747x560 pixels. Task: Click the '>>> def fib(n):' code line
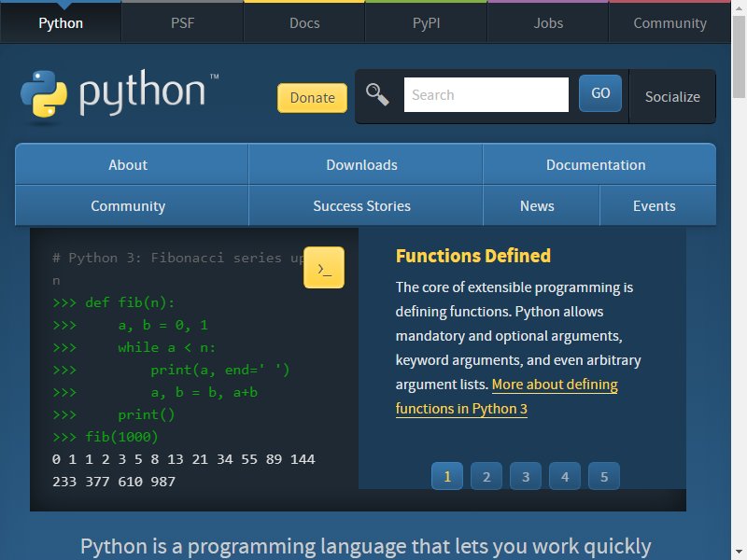pyautogui.click(x=114, y=302)
